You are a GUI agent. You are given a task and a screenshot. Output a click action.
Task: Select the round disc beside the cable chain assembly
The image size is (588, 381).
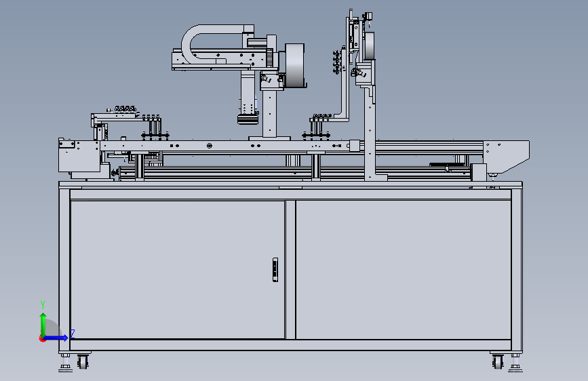(295, 65)
